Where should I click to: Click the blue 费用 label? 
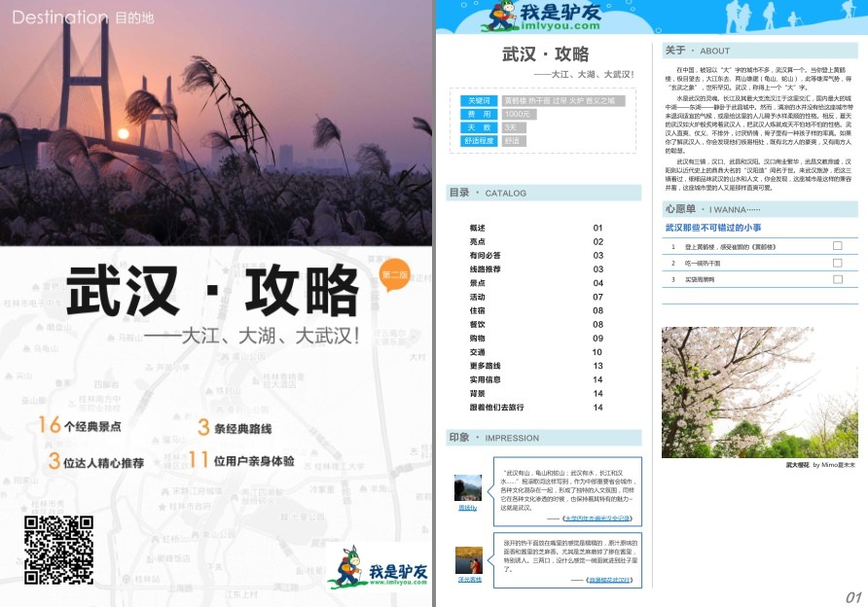point(479,114)
